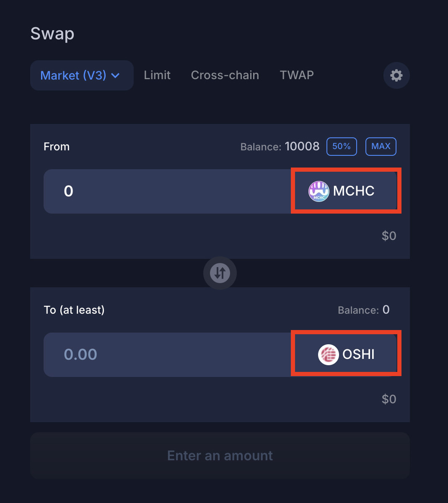448x503 pixels.
Task: Click MAX to use full MCHC balance
Action: click(x=381, y=147)
